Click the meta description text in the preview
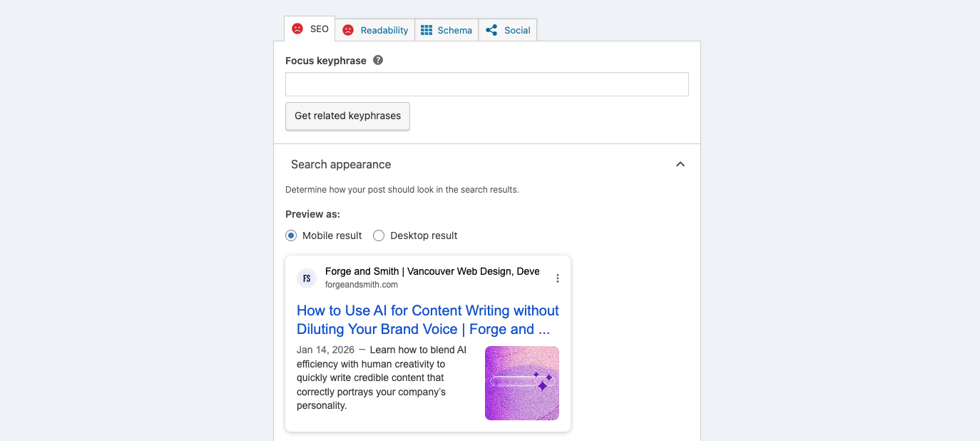 382,378
